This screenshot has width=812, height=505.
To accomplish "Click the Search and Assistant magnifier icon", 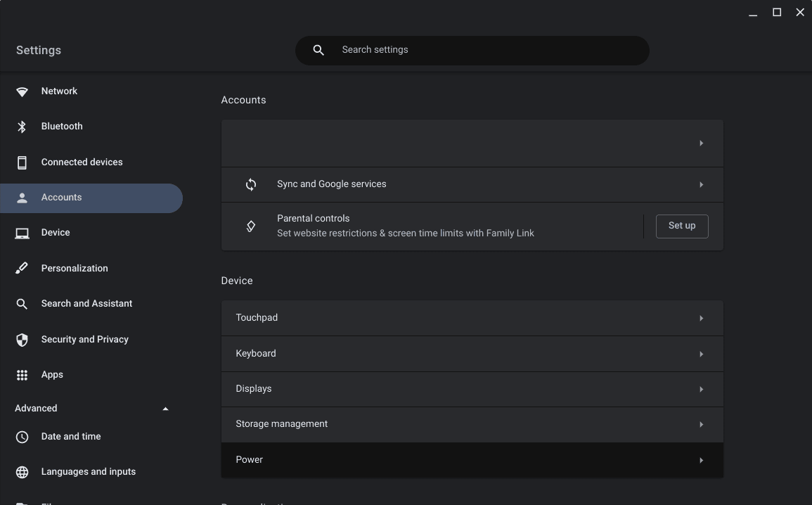I will [22, 304].
